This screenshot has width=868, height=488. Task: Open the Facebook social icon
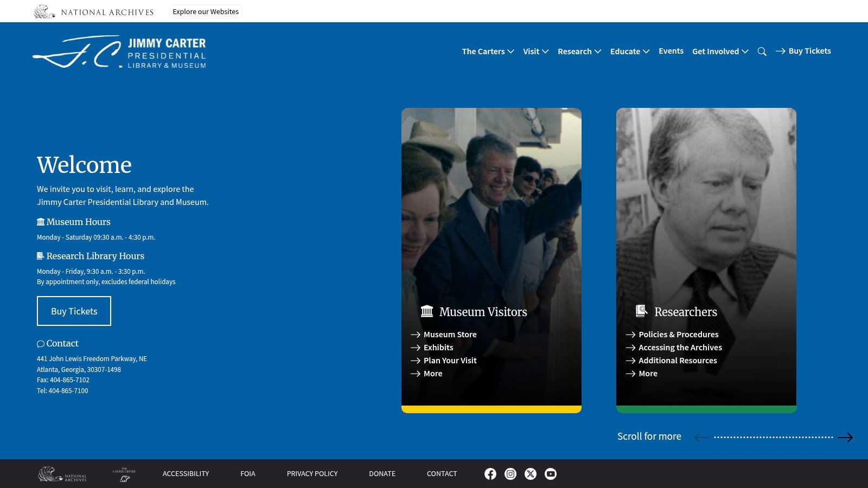pyautogui.click(x=490, y=474)
